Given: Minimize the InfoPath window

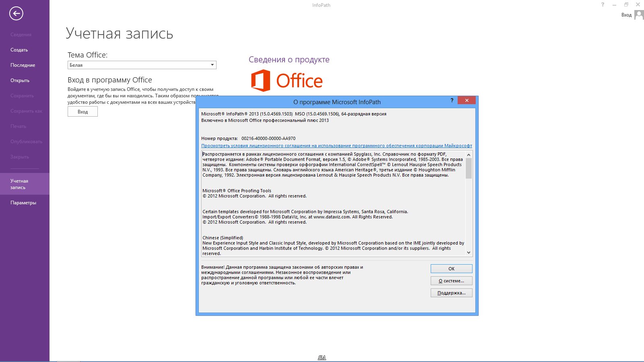Looking at the screenshot, I should point(614,5).
